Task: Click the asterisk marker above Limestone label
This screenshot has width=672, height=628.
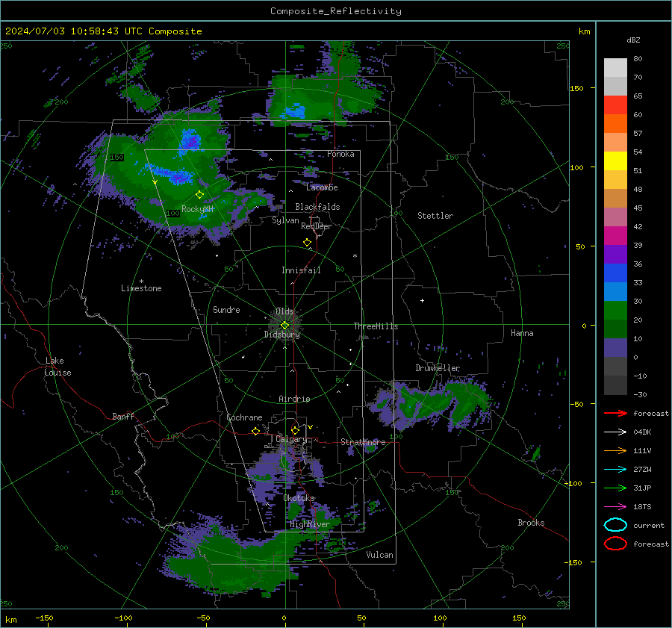Action: click(141, 282)
